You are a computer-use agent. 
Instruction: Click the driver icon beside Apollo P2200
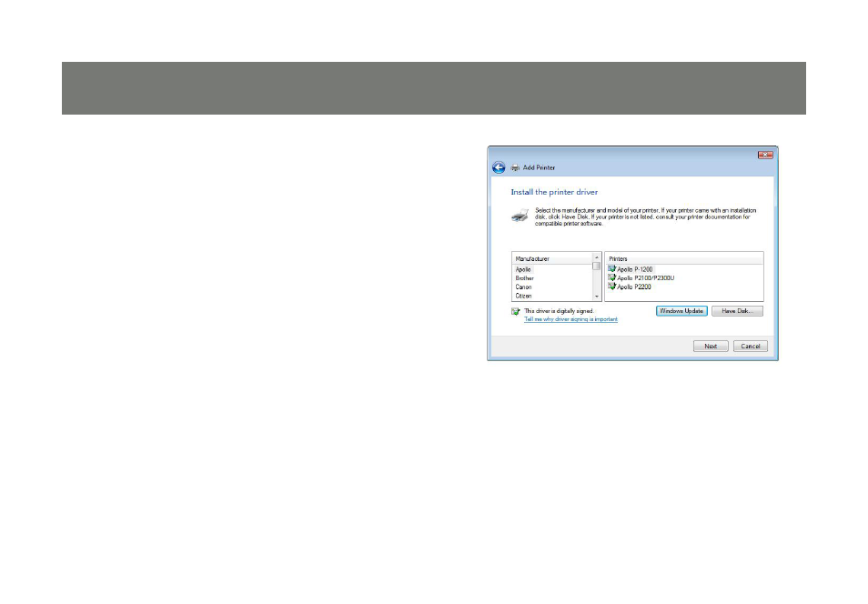pos(611,287)
